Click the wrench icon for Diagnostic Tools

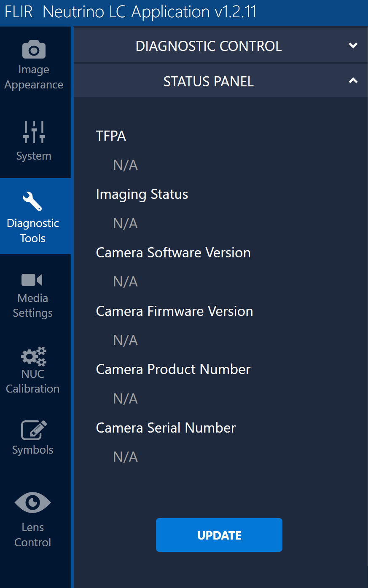(x=32, y=201)
